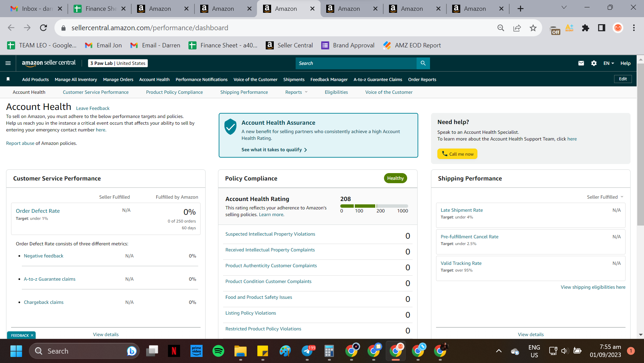Open the Calculator app in taskbar
The height and width of the screenshot is (363, 644).
coord(329,351)
